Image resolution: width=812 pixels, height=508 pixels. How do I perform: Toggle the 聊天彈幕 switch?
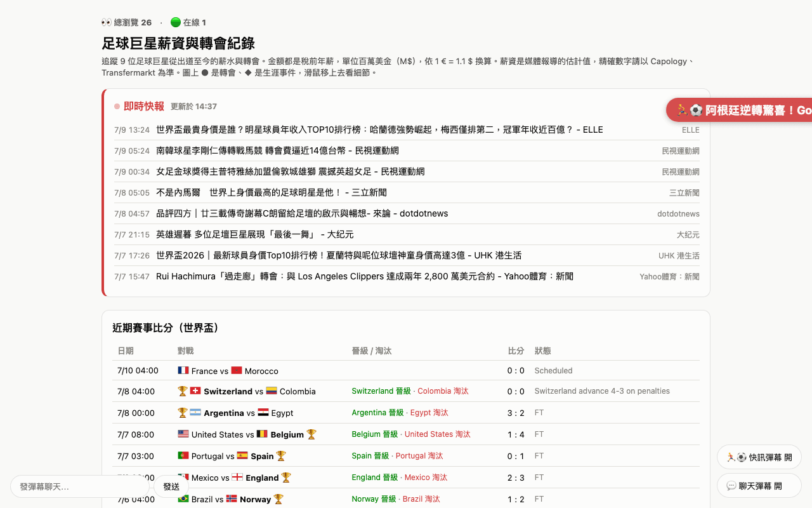759,486
